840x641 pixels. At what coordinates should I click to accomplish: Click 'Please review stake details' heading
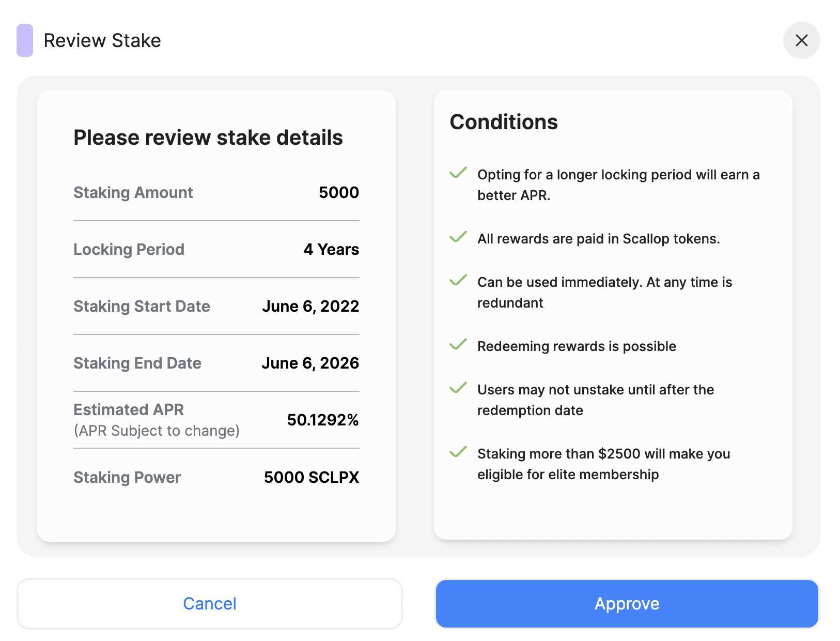click(208, 138)
